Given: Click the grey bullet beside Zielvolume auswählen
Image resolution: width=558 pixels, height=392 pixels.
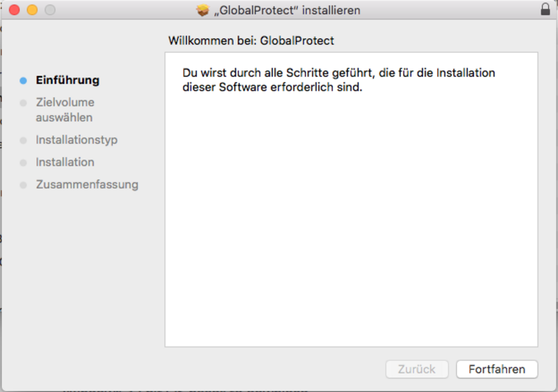Looking at the screenshot, I should (x=23, y=103).
